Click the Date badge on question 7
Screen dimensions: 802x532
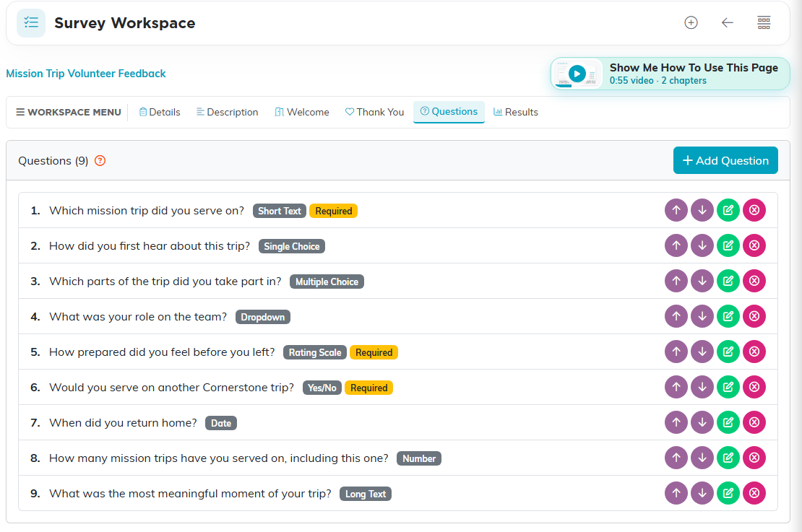pyautogui.click(x=221, y=423)
